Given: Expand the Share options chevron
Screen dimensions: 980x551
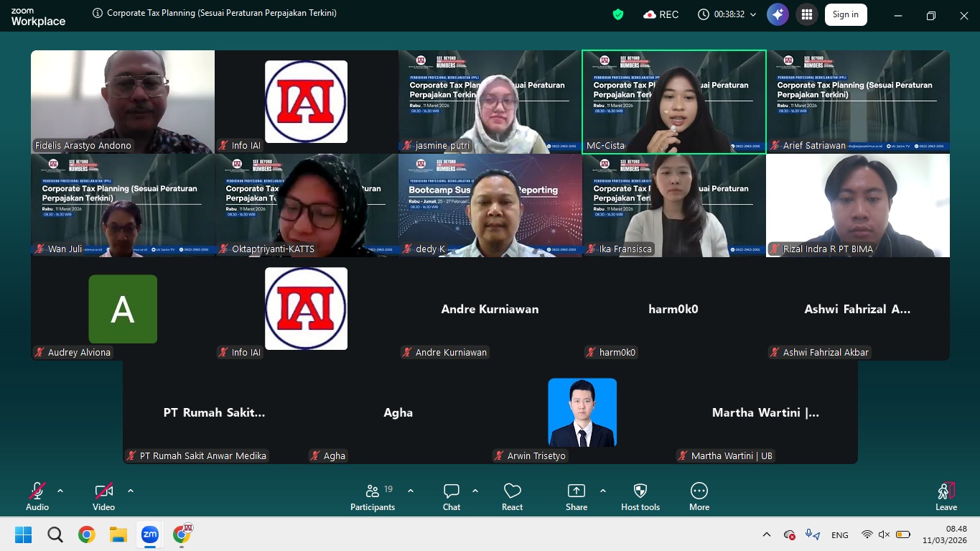Looking at the screenshot, I should click(x=603, y=491).
